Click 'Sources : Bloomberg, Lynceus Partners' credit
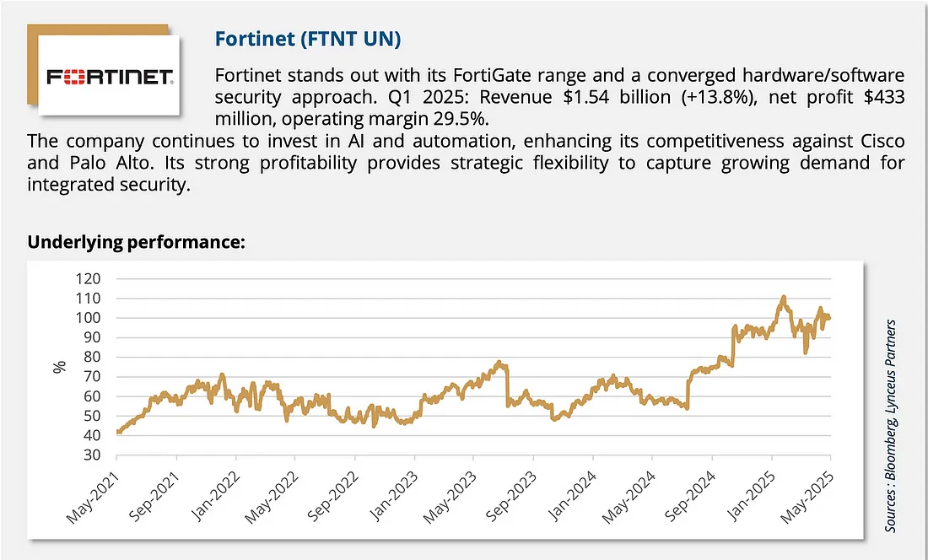This screenshot has height=560, width=928. tap(891, 427)
